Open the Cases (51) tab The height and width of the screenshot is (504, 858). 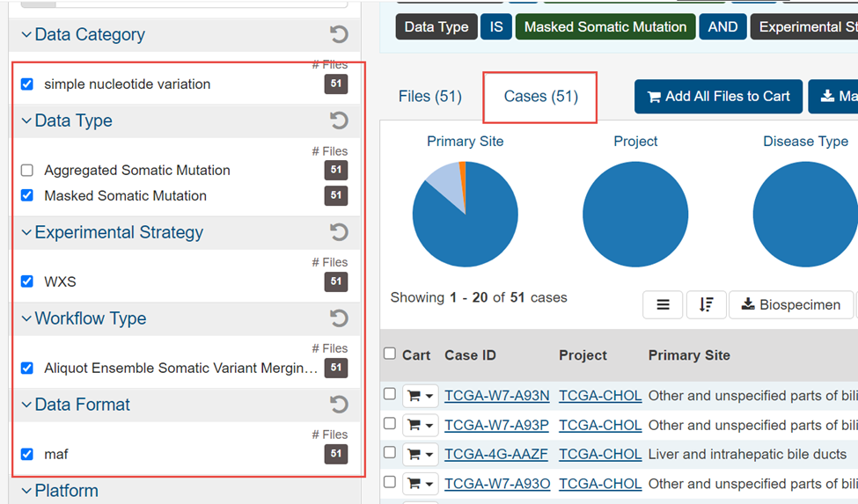coord(540,97)
